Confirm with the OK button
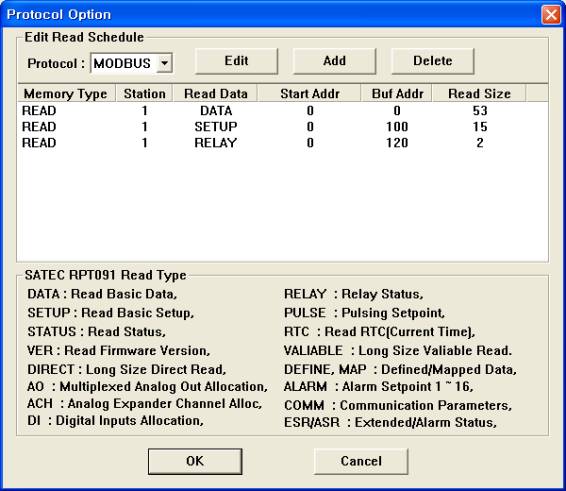The image size is (566, 491). click(x=195, y=461)
